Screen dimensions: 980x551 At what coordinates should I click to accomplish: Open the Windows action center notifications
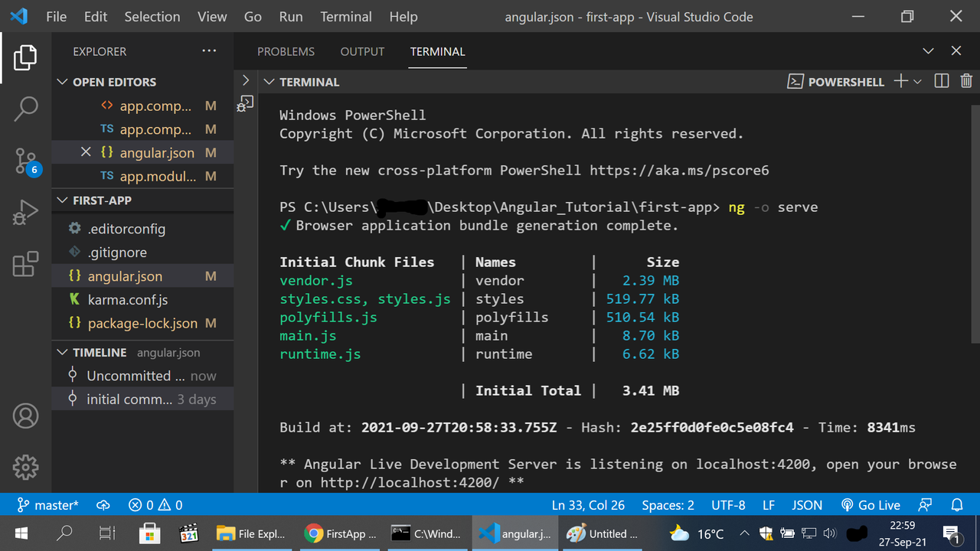pyautogui.click(x=952, y=533)
